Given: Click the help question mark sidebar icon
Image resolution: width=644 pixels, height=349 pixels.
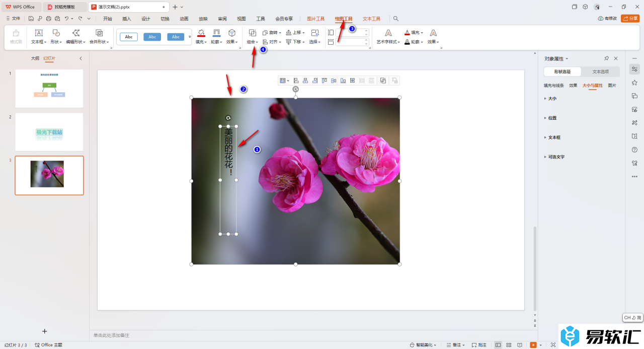Looking at the screenshot, I should 634,150.
